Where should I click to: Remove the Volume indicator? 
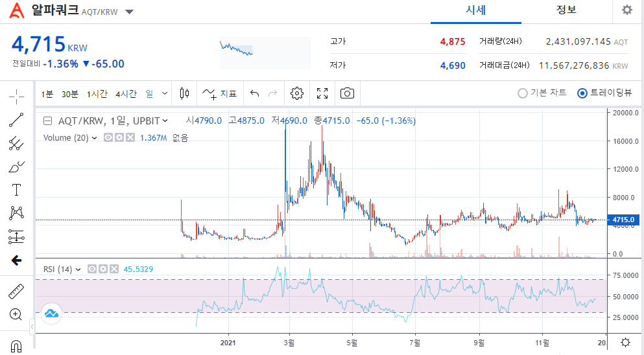[x=130, y=137]
